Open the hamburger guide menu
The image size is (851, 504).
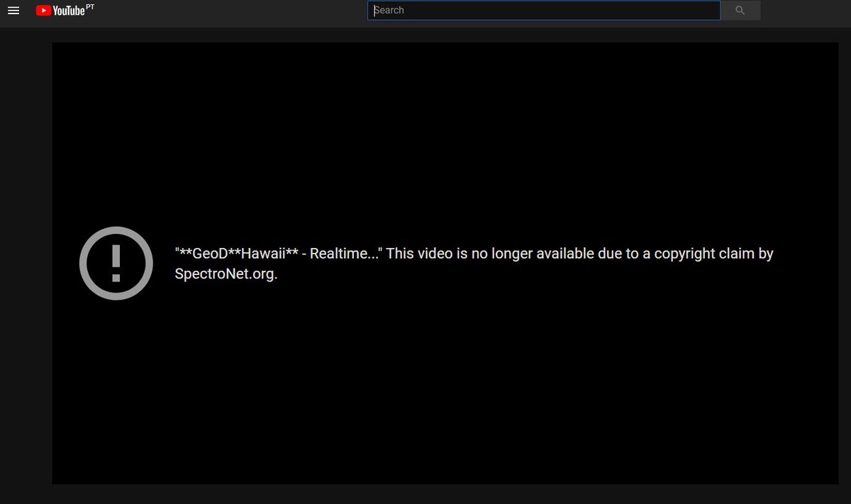tap(13, 11)
